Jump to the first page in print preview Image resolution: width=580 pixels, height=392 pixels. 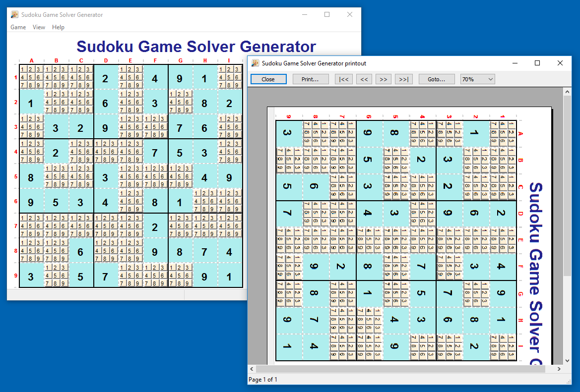pos(343,79)
